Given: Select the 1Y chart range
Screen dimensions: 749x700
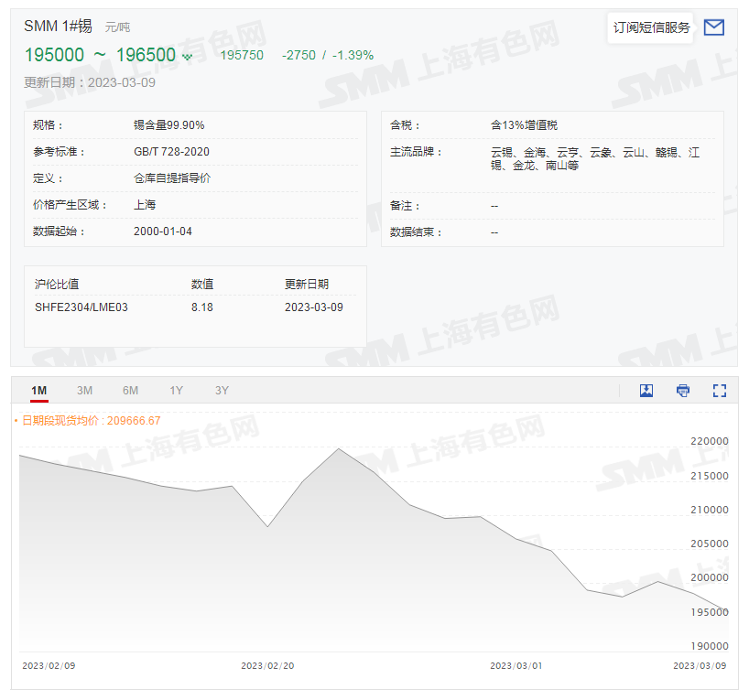Looking at the screenshot, I should point(176,390).
